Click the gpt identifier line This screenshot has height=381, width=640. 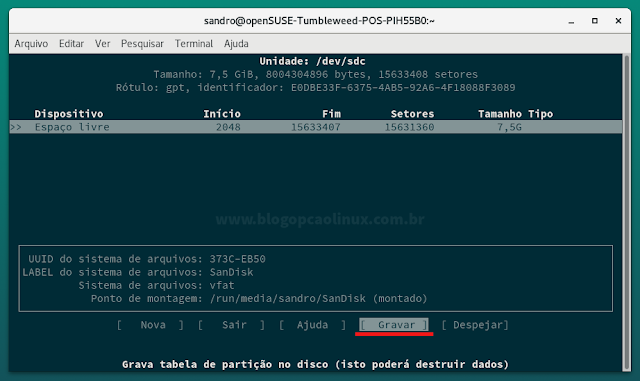pyautogui.click(x=316, y=88)
